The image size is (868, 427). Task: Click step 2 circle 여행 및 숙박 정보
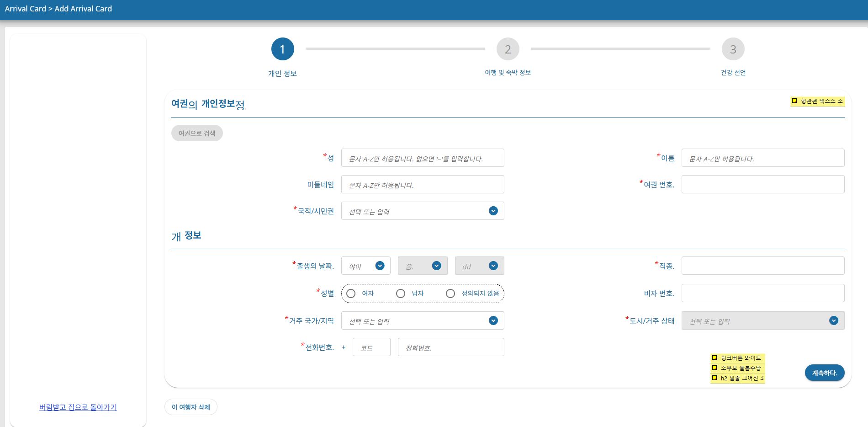[x=508, y=49]
